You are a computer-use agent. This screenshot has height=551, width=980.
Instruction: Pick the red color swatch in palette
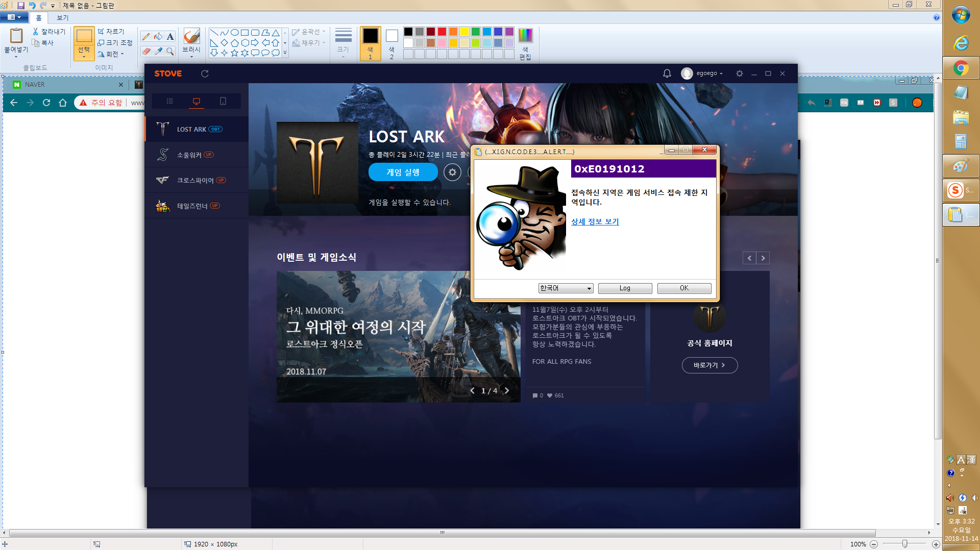pyautogui.click(x=442, y=32)
